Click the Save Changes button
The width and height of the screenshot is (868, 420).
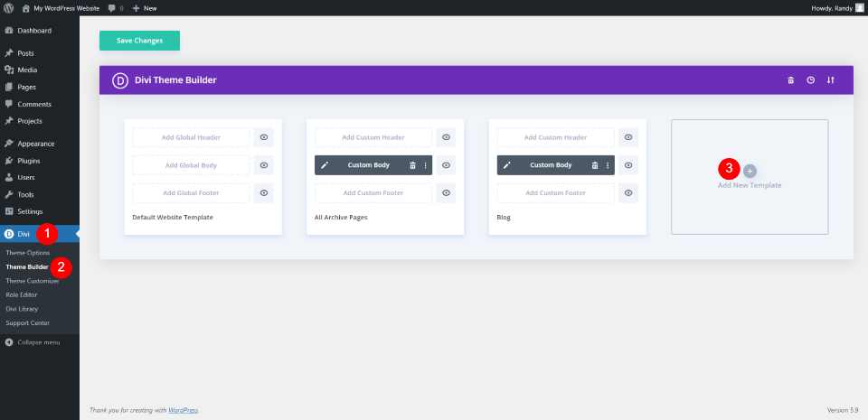click(139, 41)
